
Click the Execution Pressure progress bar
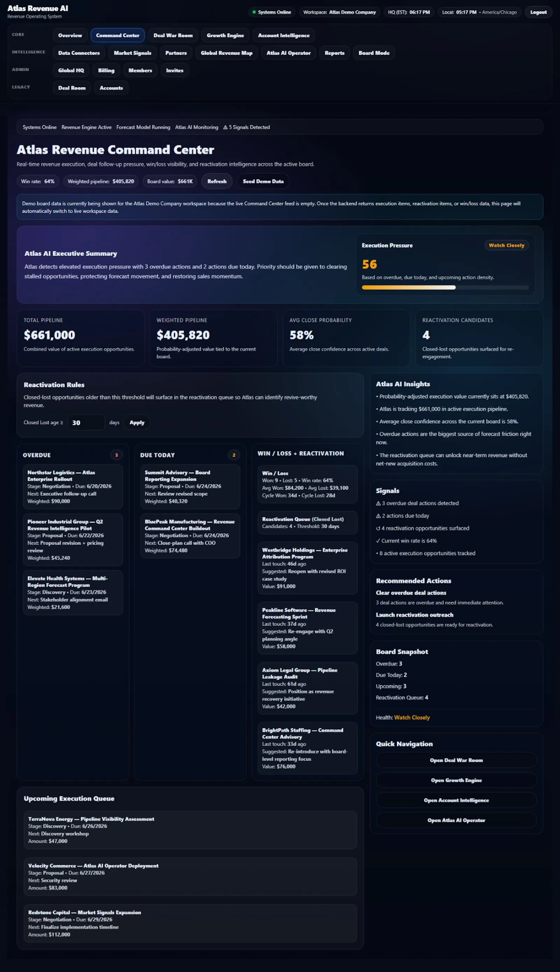(445, 288)
